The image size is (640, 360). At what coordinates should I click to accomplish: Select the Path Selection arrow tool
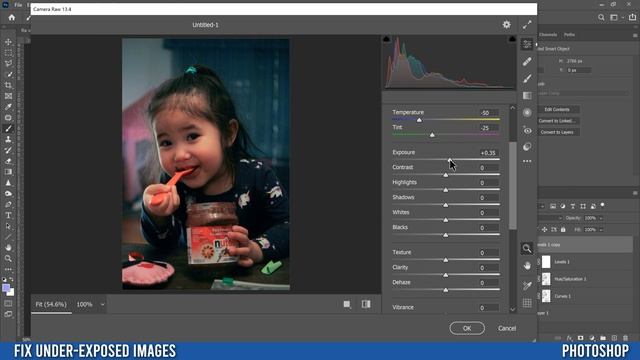(8, 226)
